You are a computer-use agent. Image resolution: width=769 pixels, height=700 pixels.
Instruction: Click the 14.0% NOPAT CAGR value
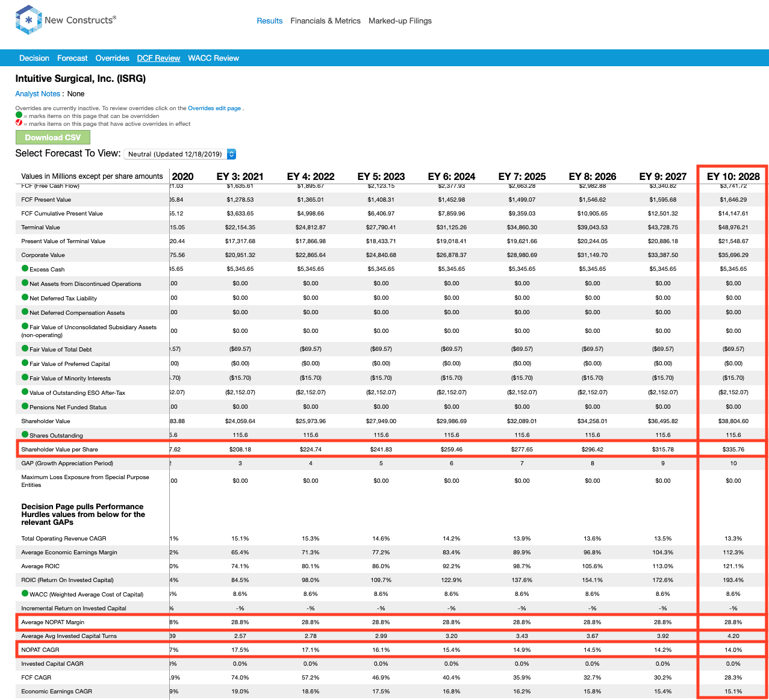[x=733, y=649]
